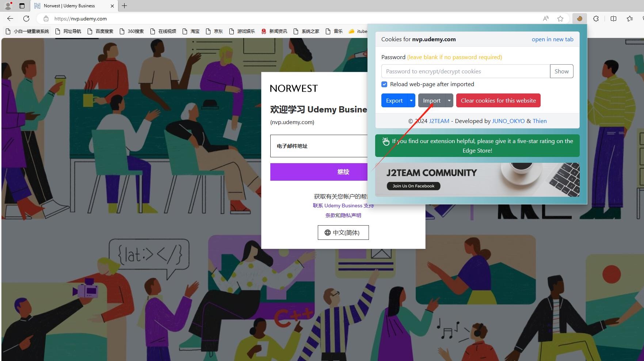Screen dimensions: 644x361
Task: Open the 百度搜索 bookmark
Action: tap(100, 31)
